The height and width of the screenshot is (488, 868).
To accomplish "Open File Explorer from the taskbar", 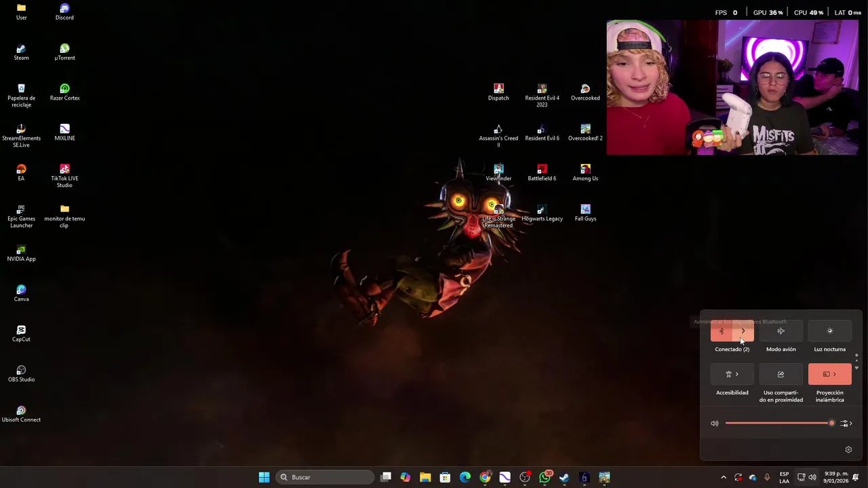I will pyautogui.click(x=425, y=477).
